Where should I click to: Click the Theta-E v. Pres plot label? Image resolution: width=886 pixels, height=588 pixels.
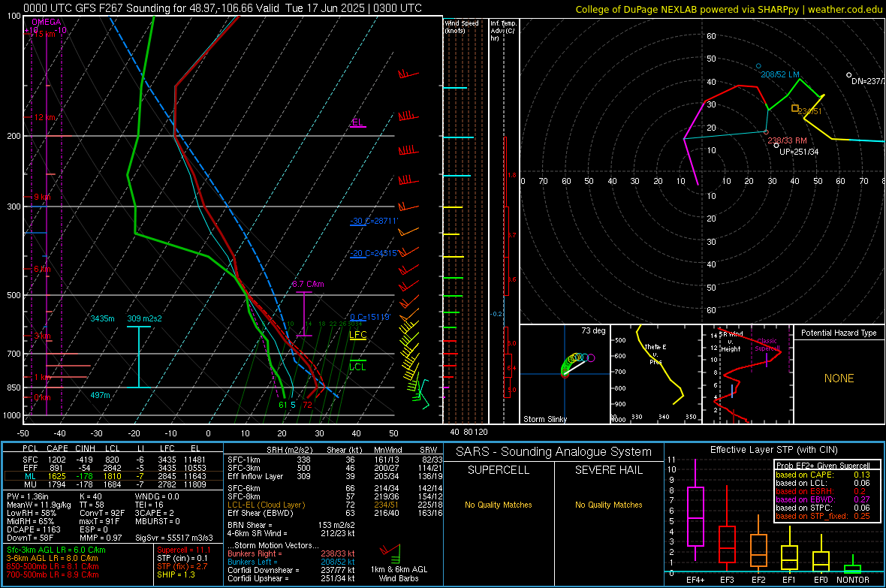(655, 354)
